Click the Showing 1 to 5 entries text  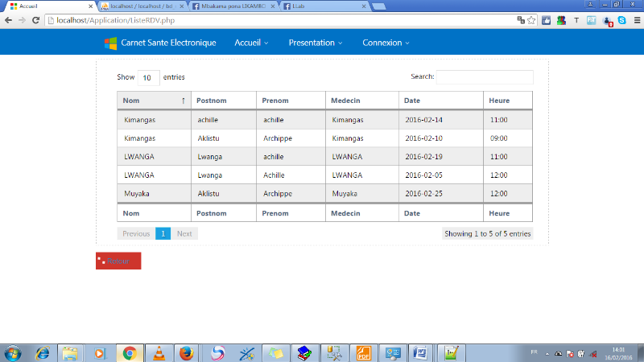(488, 233)
